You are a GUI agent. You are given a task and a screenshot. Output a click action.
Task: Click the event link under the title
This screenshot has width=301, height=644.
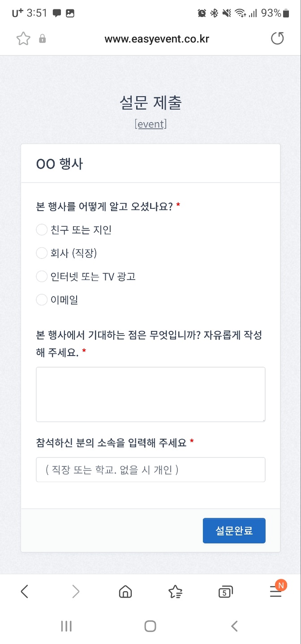point(150,124)
